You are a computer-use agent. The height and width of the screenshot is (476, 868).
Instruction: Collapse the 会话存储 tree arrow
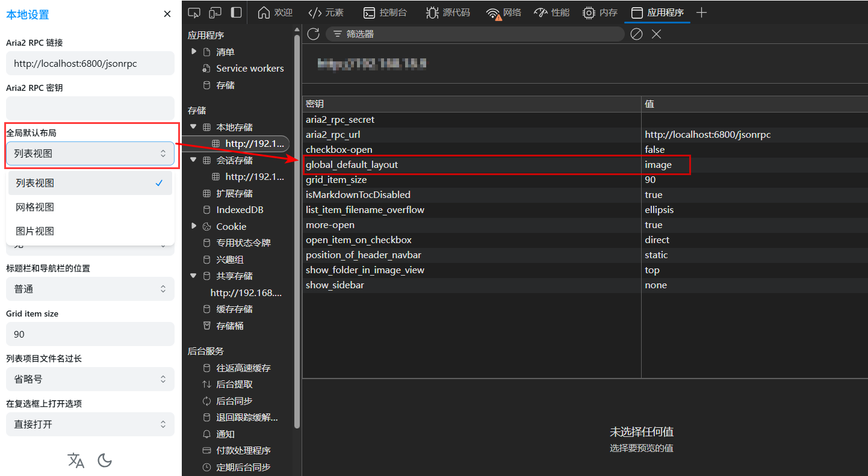(x=194, y=160)
